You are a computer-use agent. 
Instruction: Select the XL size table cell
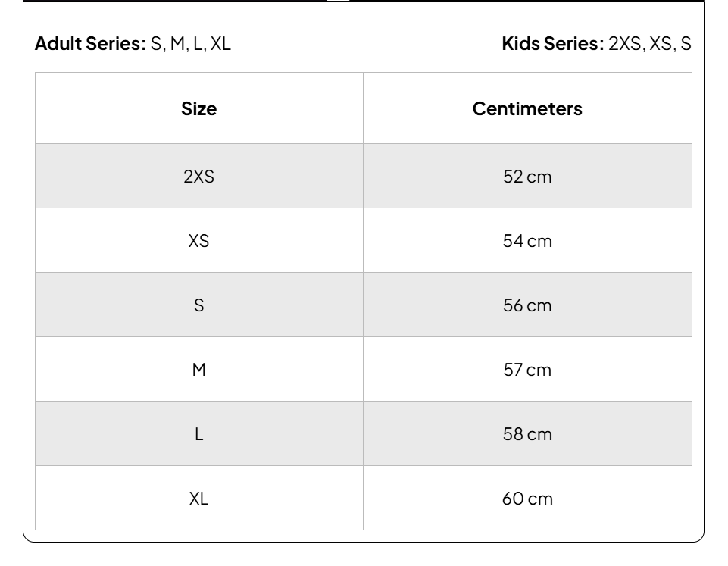point(199,499)
